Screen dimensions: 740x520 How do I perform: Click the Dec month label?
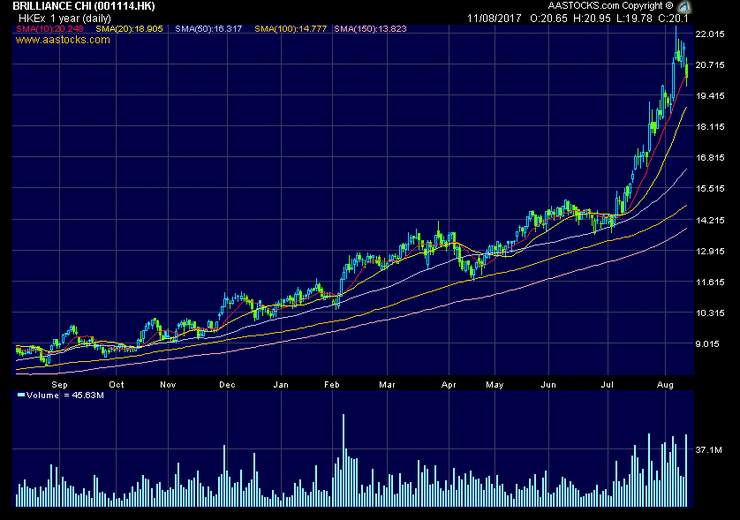227,385
